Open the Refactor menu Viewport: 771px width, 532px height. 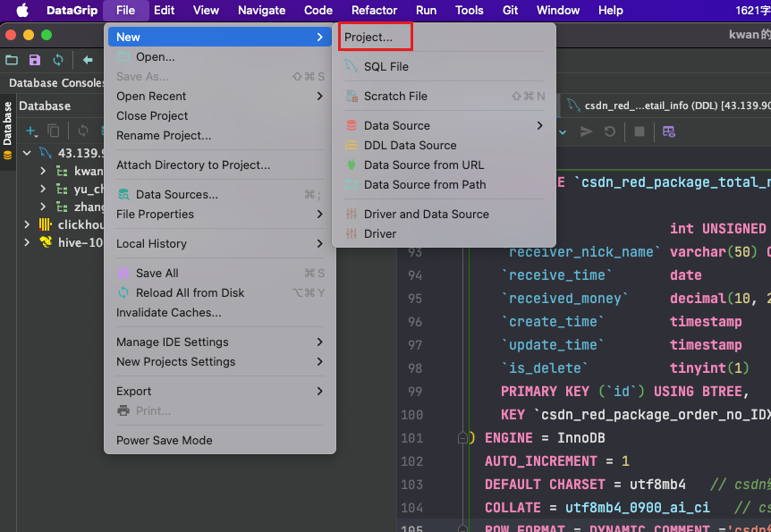pos(374,10)
